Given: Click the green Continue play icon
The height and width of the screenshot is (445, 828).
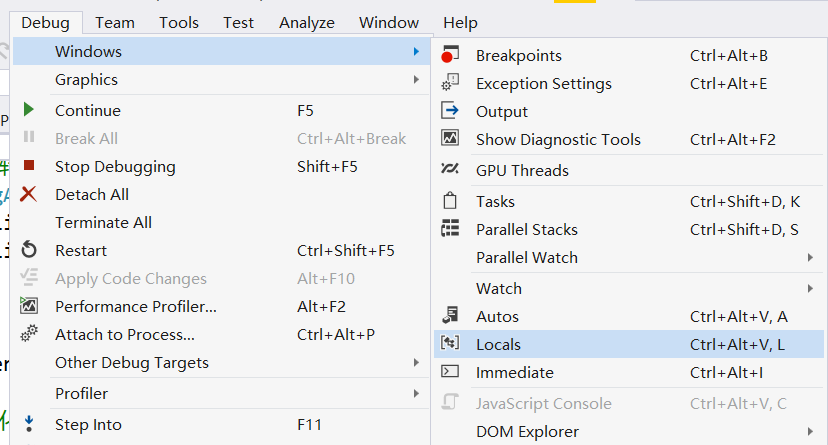Looking at the screenshot, I should [x=29, y=110].
